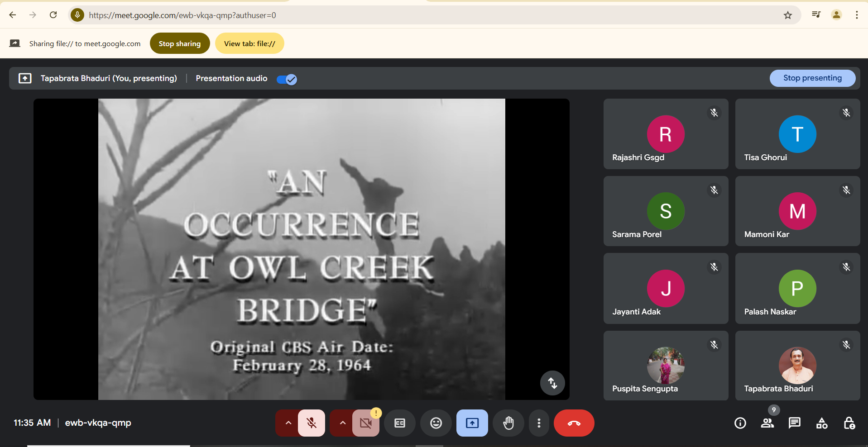Click the shared presentation video
Image resolution: width=868 pixels, height=447 pixels.
(x=302, y=249)
